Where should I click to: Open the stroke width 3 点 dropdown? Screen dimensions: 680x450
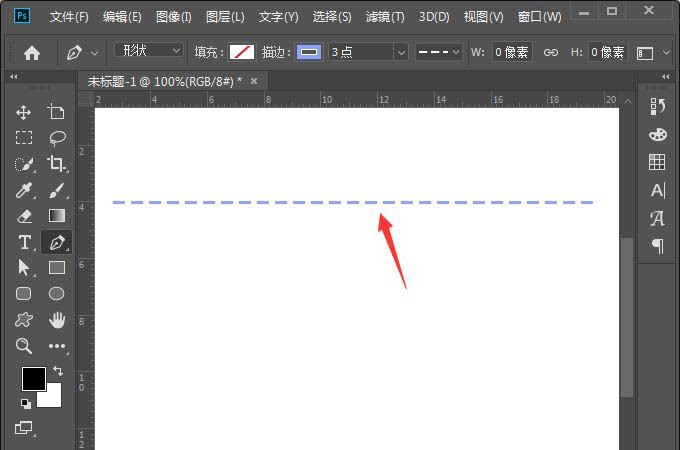[368, 52]
